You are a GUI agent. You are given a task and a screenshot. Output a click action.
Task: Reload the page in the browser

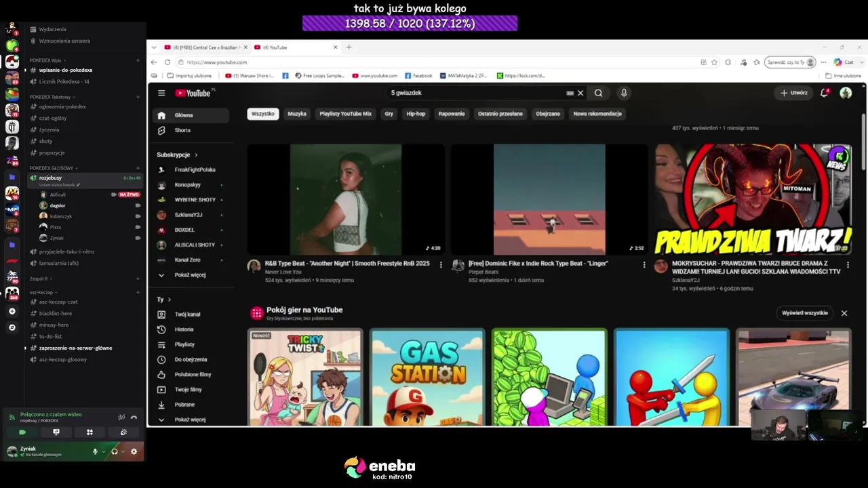167,62
